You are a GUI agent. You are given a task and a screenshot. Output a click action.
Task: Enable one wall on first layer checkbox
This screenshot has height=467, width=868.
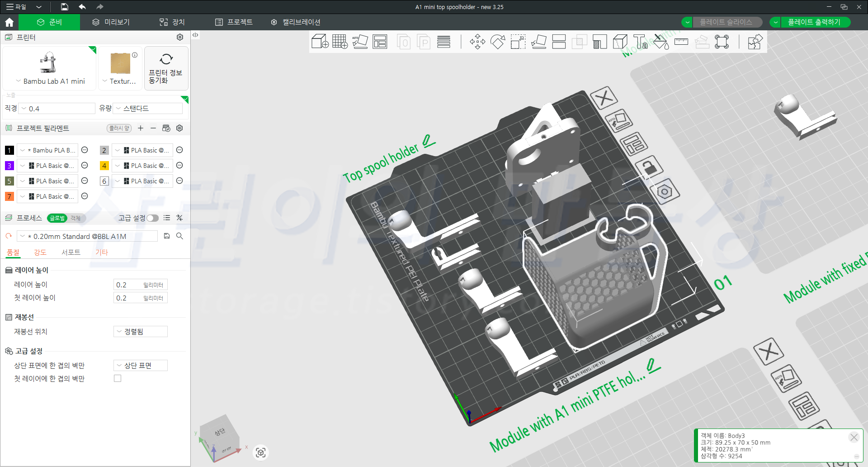click(x=118, y=378)
